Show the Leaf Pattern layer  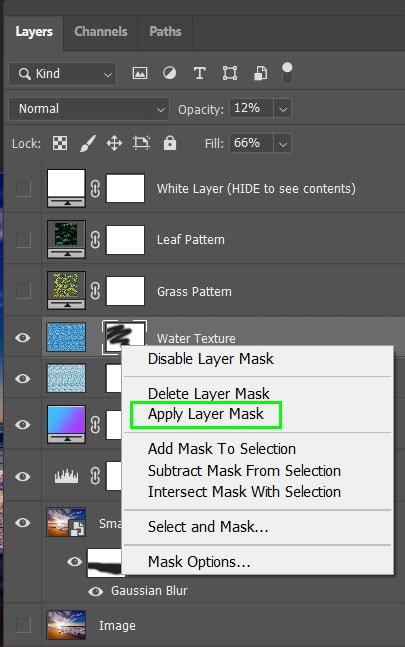pos(23,240)
